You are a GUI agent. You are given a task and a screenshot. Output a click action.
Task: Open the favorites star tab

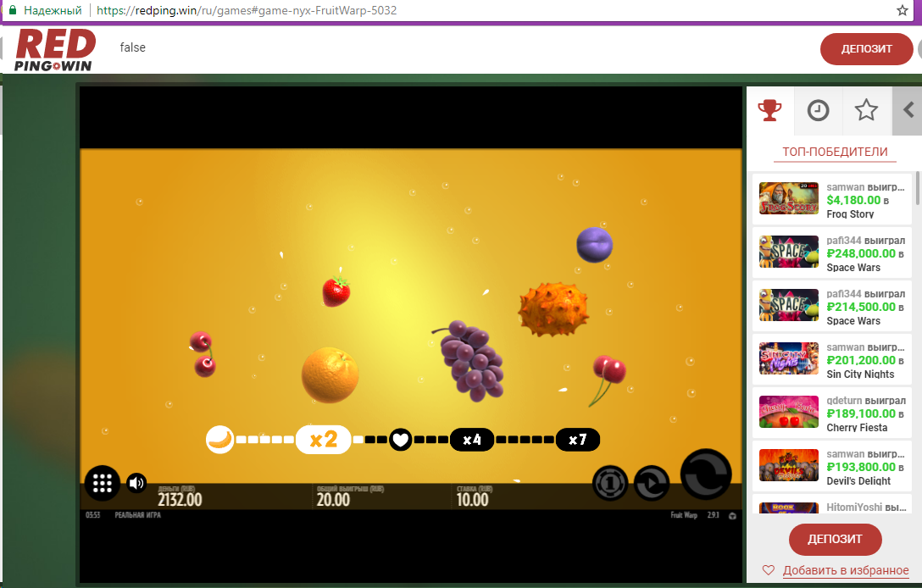click(x=866, y=110)
